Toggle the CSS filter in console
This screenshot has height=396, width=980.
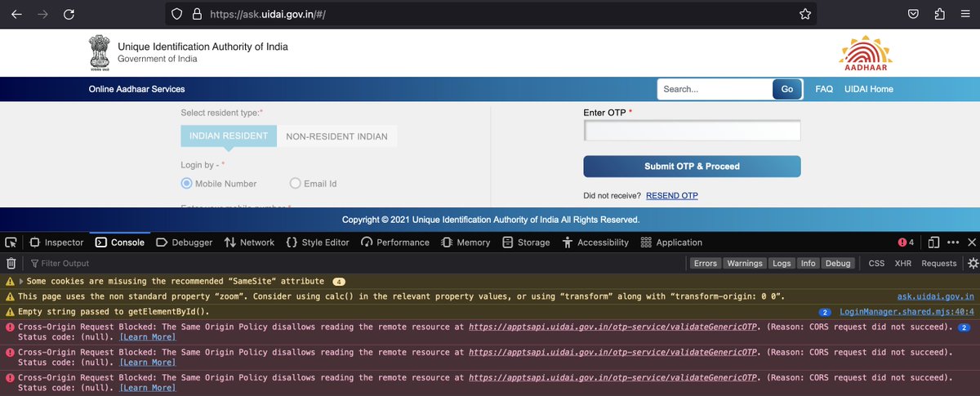(x=876, y=264)
